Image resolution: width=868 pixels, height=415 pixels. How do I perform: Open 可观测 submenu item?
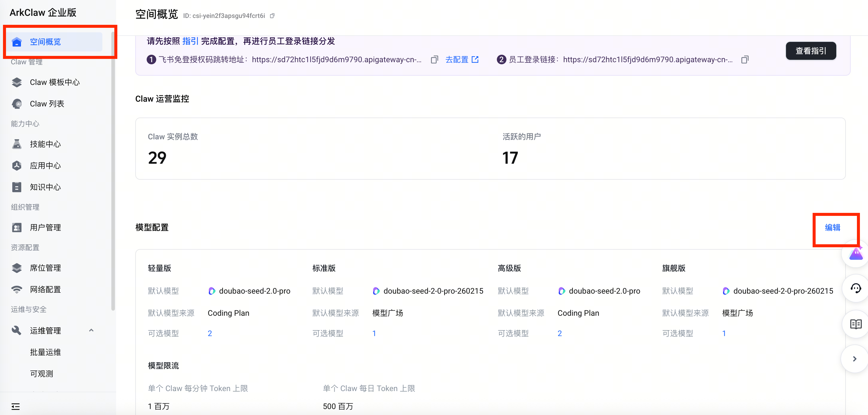point(41,374)
